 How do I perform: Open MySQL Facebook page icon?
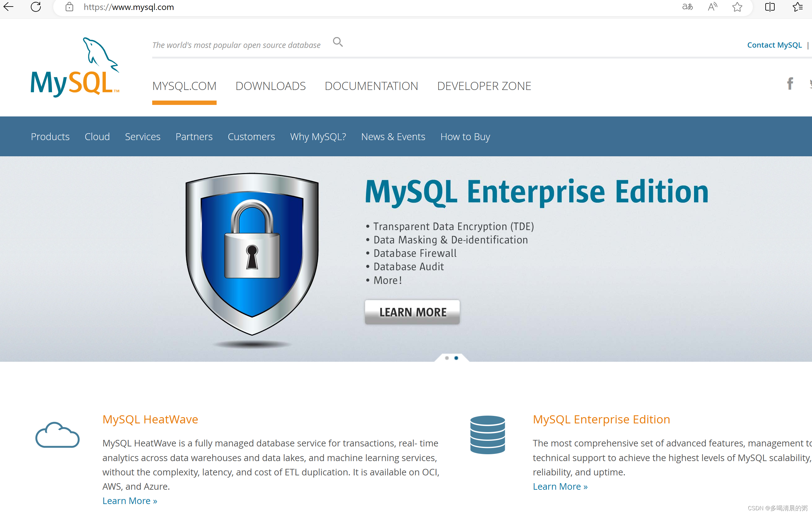[790, 83]
